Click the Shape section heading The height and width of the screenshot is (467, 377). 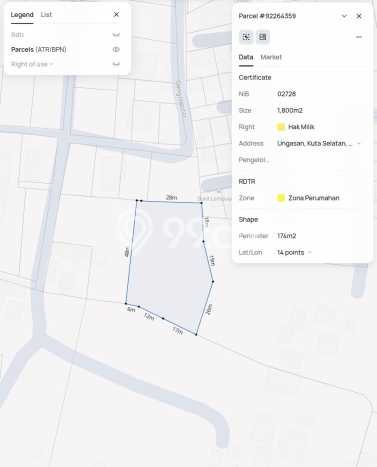[x=248, y=220]
